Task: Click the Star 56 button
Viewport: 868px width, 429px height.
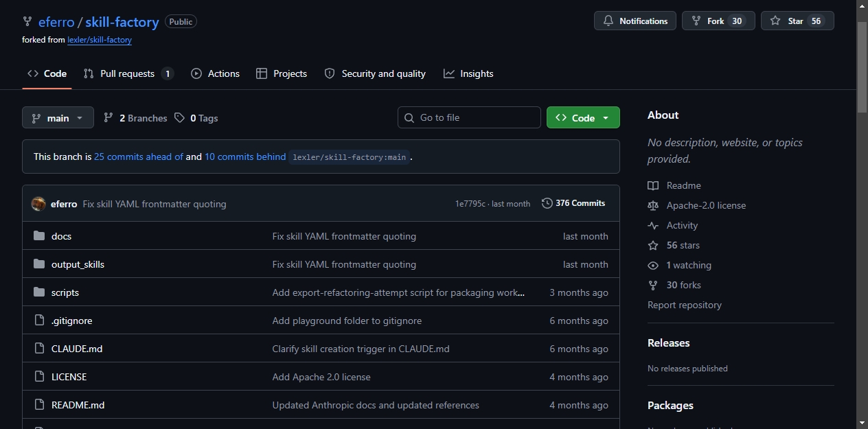Action: 797,21
